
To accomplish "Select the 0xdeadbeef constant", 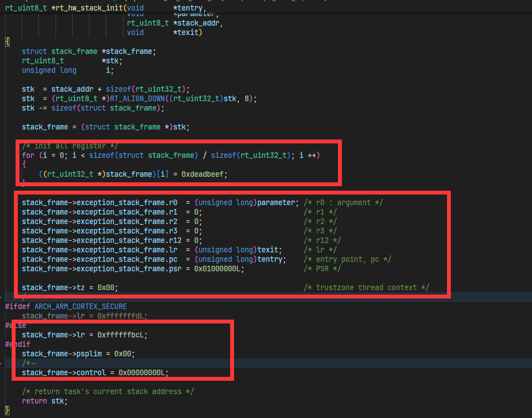I will 202,174.
